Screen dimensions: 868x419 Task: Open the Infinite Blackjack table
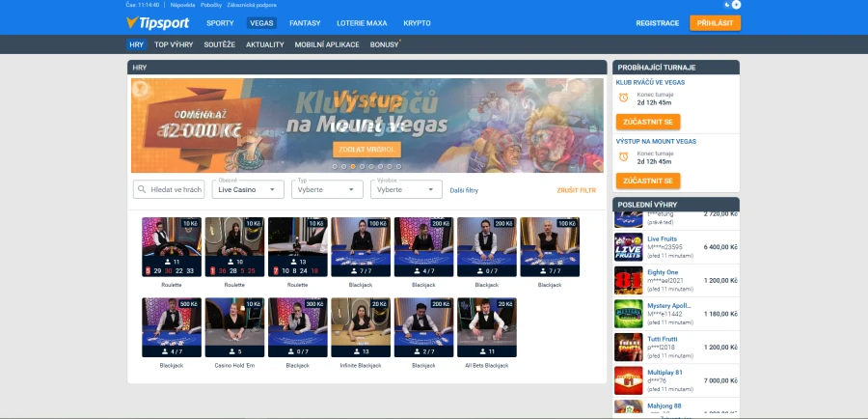coord(361,327)
